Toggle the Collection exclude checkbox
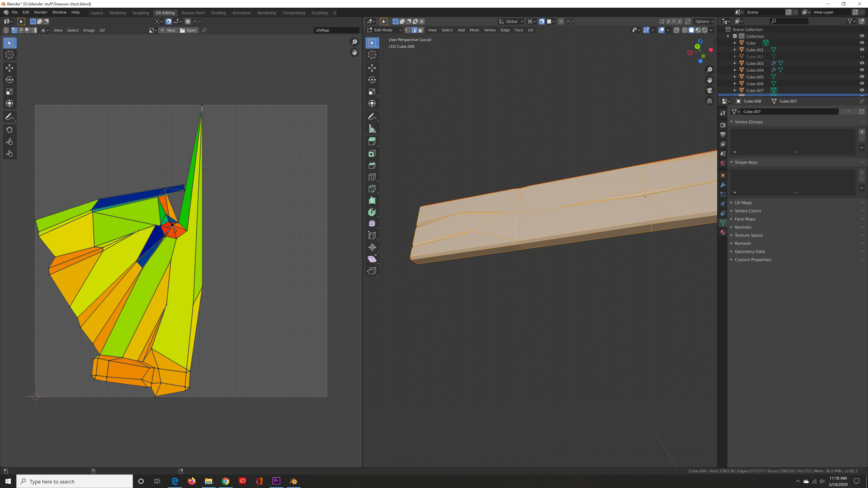This screenshot has width=868, height=488. (x=735, y=36)
